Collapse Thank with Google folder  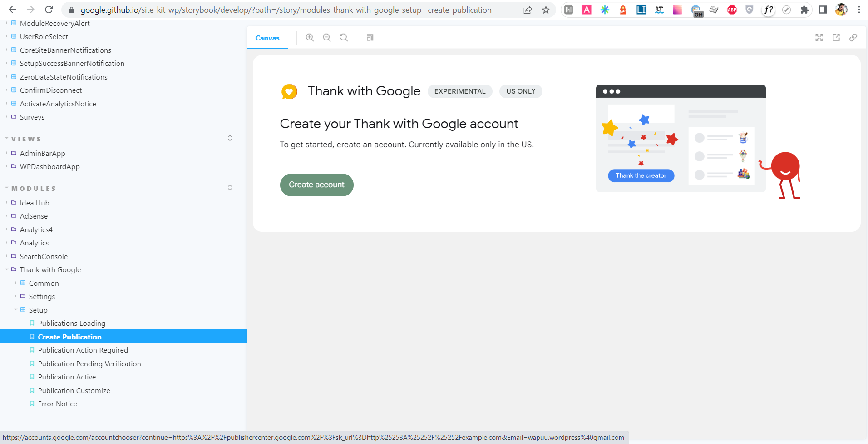(x=50, y=270)
